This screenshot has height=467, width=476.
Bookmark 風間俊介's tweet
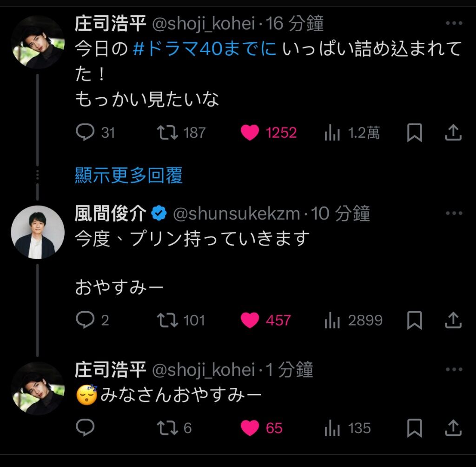tap(414, 320)
